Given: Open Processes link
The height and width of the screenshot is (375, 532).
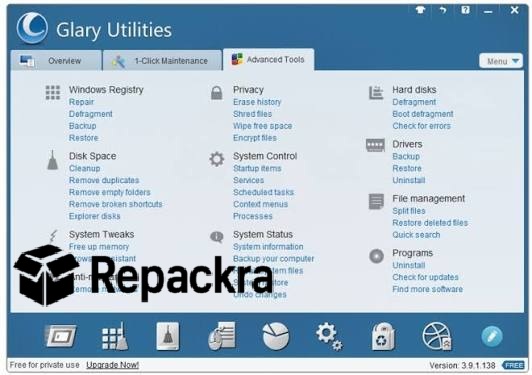Looking at the screenshot, I should point(253,216).
